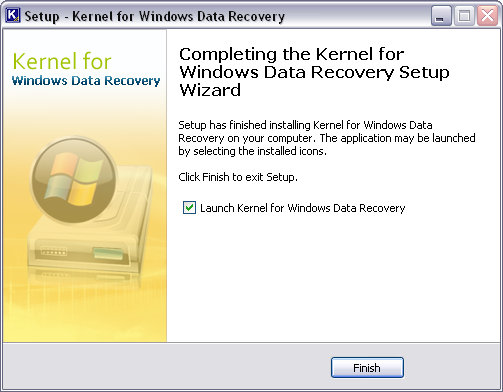The width and height of the screenshot is (503, 392).
Task: Minimize the Setup window
Action: click(441, 16)
